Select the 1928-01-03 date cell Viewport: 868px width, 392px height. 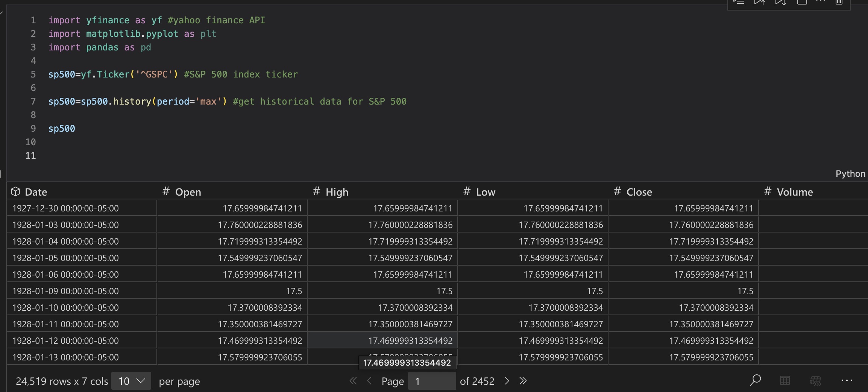tap(82, 225)
